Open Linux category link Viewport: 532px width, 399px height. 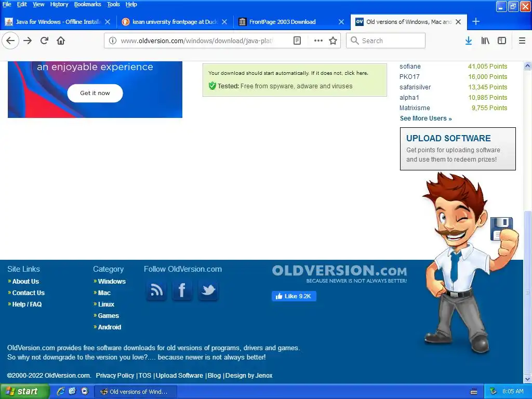tap(106, 304)
